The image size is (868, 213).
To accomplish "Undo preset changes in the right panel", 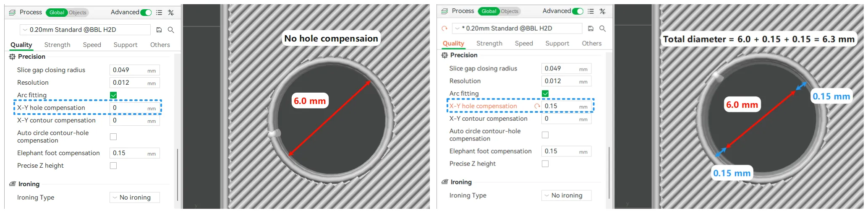I will (x=444, y=29).
